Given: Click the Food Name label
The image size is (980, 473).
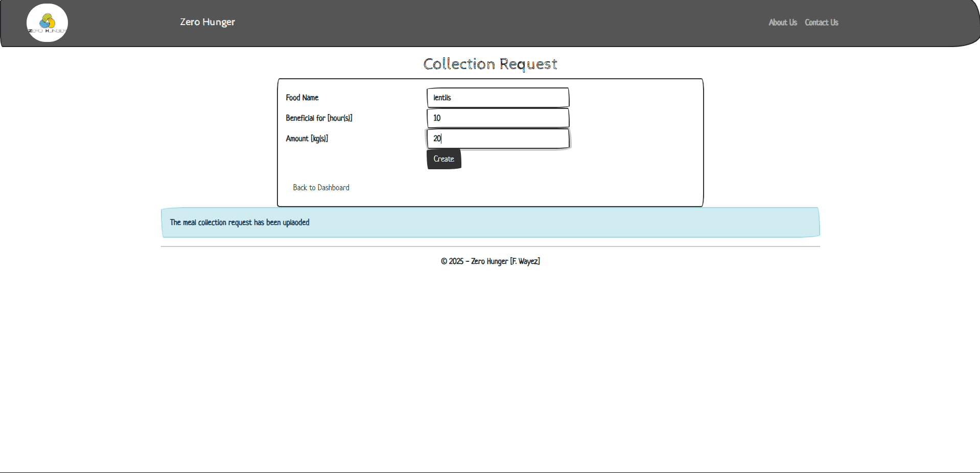Looking at the screenshot, I should pyautogui.click(x=302, y=98).
